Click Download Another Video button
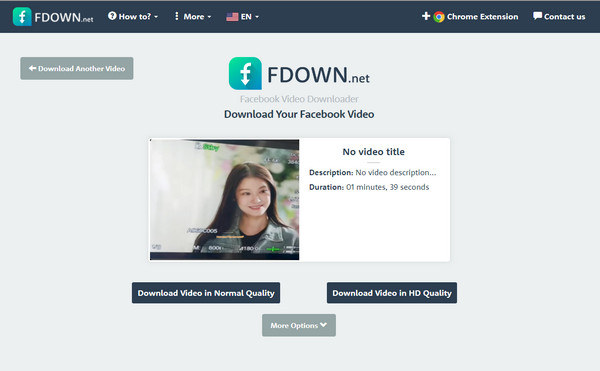600x371 pixels. point(77,68)
